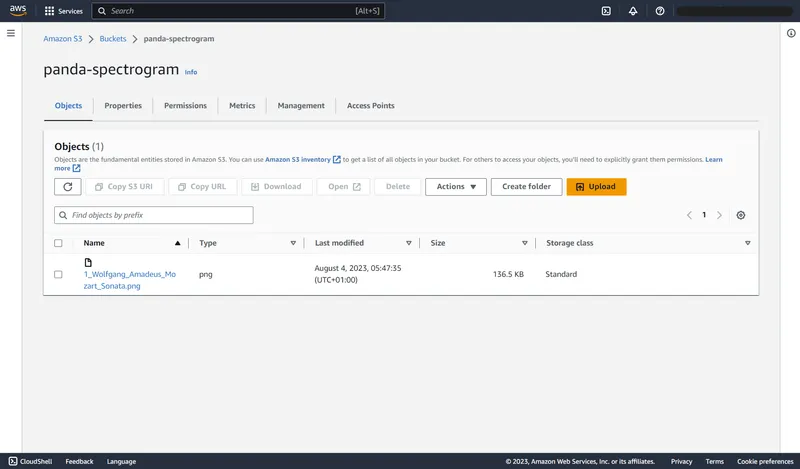Sort by Name column ascending arrow
This screenshot has width=800, height=469.
[178, 243]
